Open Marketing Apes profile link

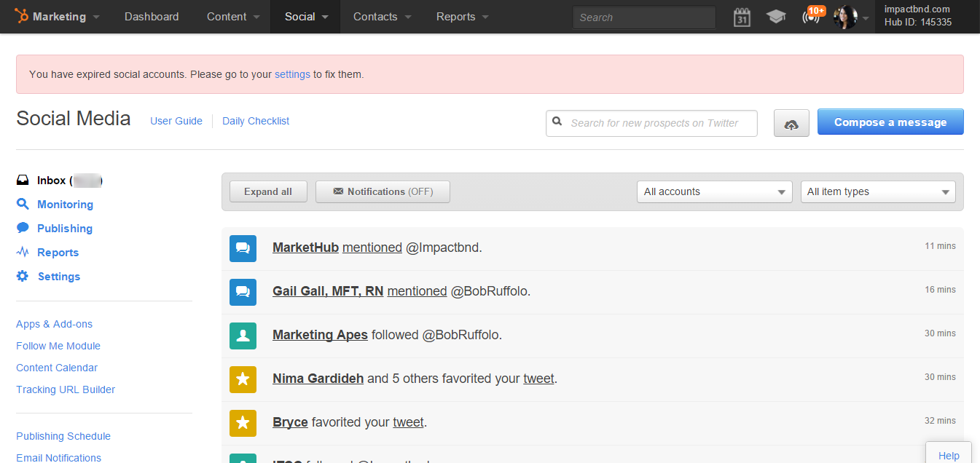[320, 335]
